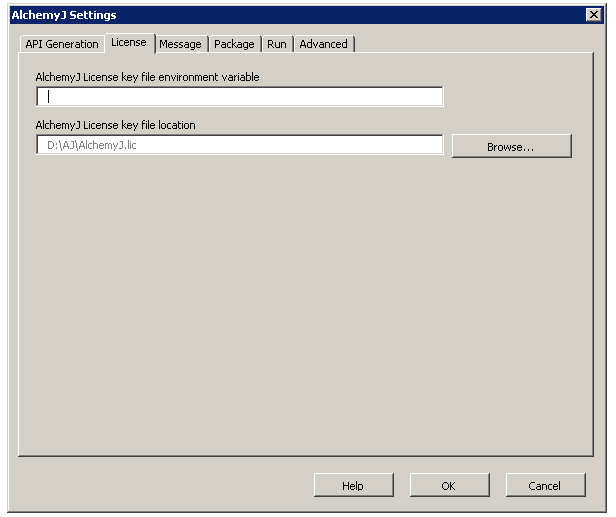Open the Message tab

click(x=181, y=44)
